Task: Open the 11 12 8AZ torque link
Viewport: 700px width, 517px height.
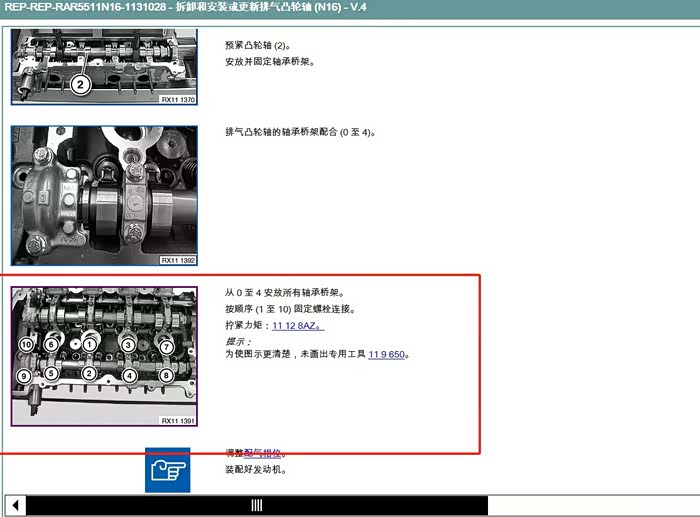Action: click(298, 326)
